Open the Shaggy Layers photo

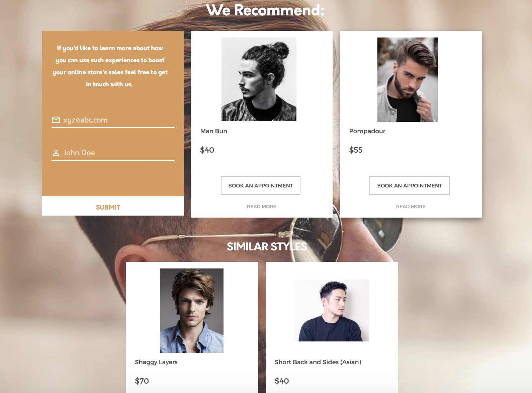click(x=192, y=311)
